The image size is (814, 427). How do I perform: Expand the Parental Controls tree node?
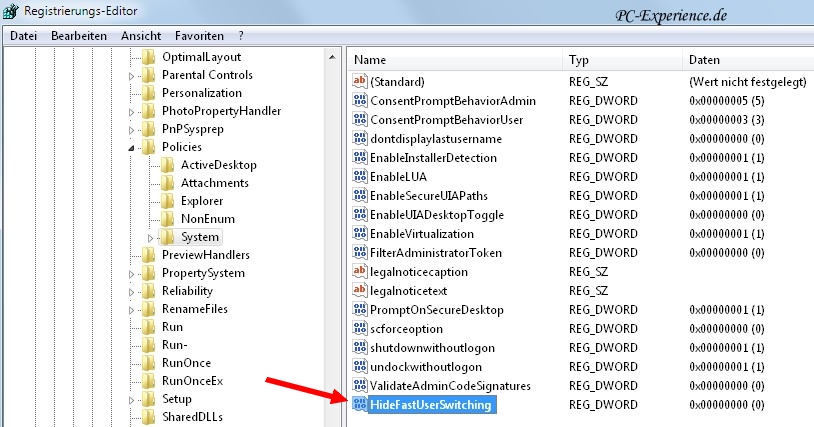coord(132,76)
